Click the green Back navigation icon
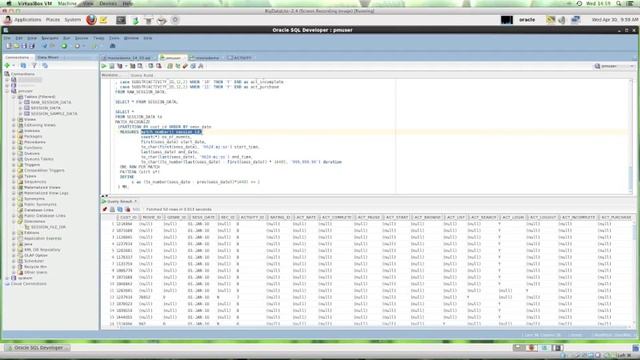Image resolution: width=640 pixels, height=360 pixels. [x=64, y=46]
